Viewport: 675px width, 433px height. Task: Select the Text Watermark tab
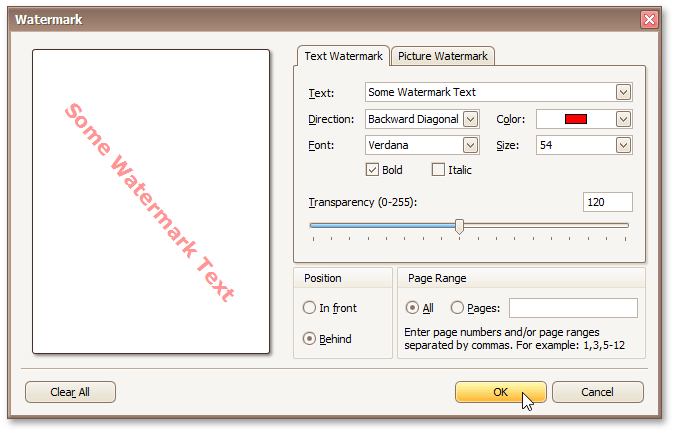[x=343, y=56]
